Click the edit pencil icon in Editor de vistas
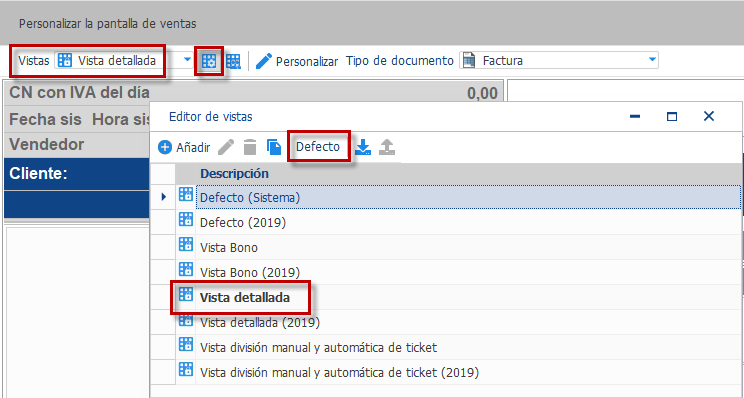The image size is (744, 398). (226, 148)
